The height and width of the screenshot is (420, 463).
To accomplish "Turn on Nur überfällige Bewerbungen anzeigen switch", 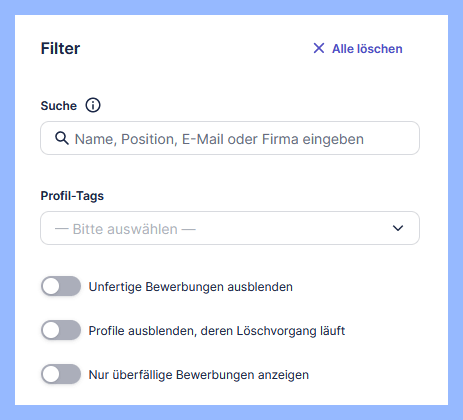I will pyautogui.click(x=61, y=374).
